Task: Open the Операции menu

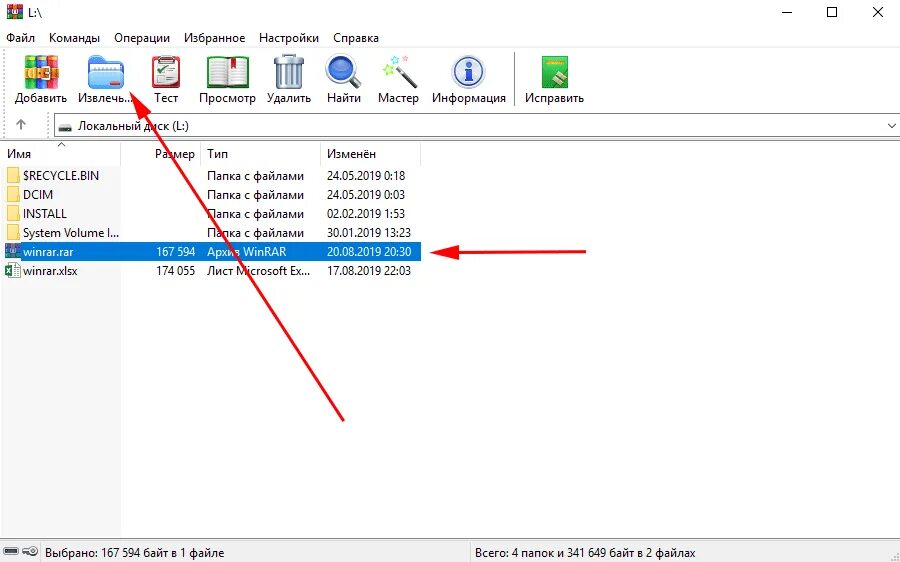Action: click(142, 38)
